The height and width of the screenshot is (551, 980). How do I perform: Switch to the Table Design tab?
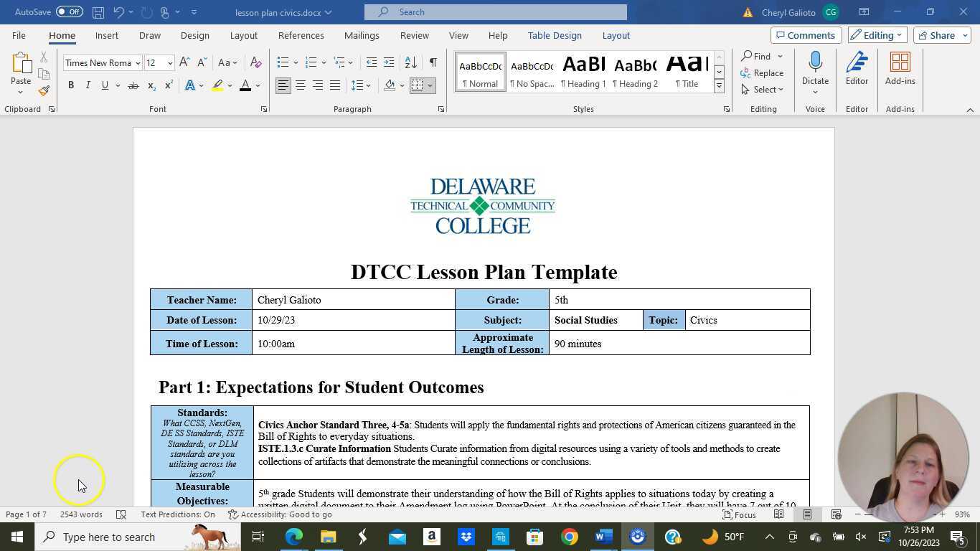click(554, 35)
